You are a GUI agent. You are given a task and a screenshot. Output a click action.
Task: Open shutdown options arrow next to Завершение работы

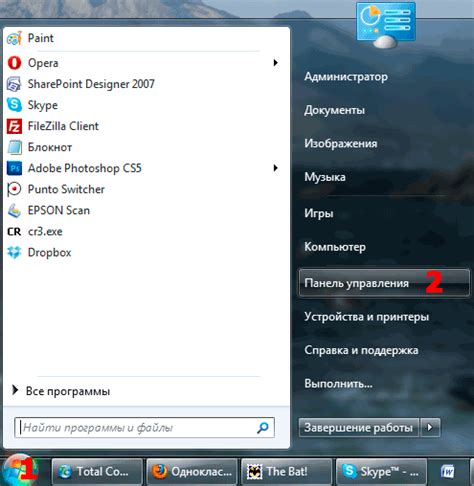pos(430,427)
